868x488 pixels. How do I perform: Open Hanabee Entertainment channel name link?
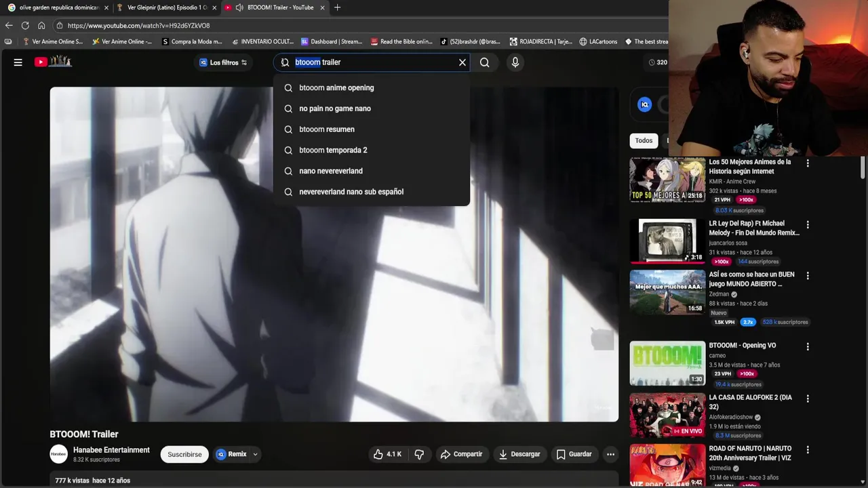tap(111, 450)
